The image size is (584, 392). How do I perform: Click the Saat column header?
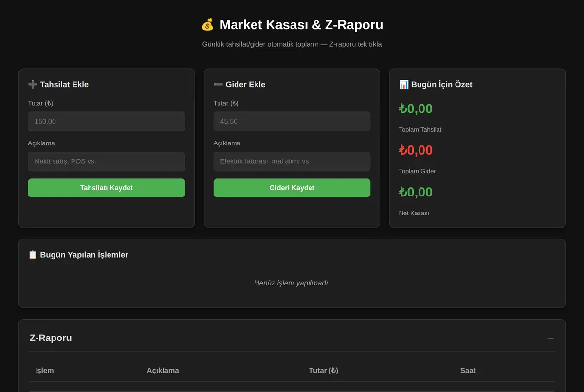click(468, 371)
